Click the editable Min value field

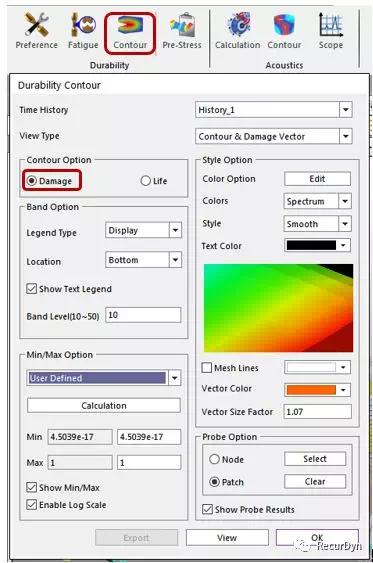(149, 437)
